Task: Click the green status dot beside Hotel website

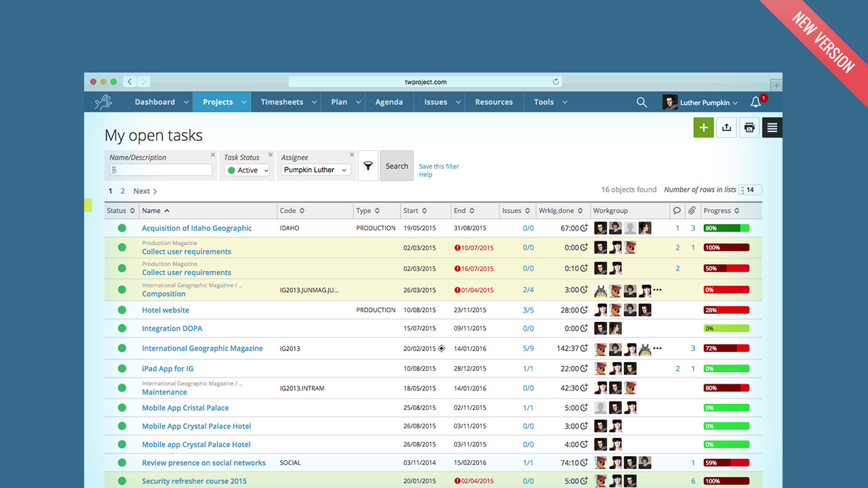Action: coord(121,310)
